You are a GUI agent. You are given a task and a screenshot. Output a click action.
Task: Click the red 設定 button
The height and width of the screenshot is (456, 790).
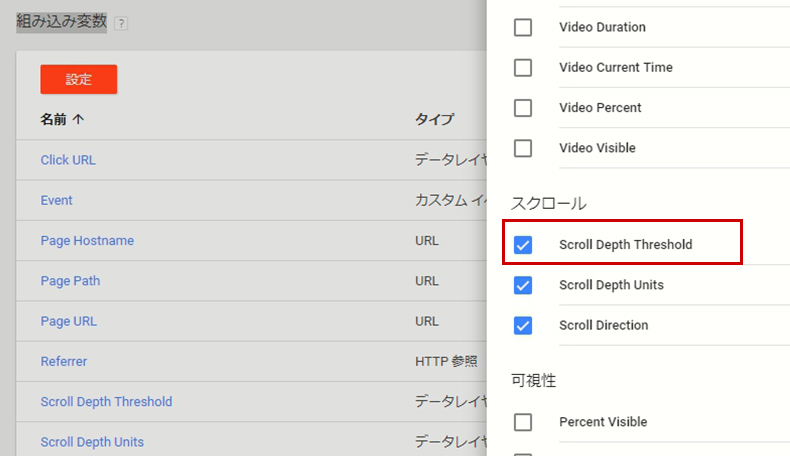point(79,79)
